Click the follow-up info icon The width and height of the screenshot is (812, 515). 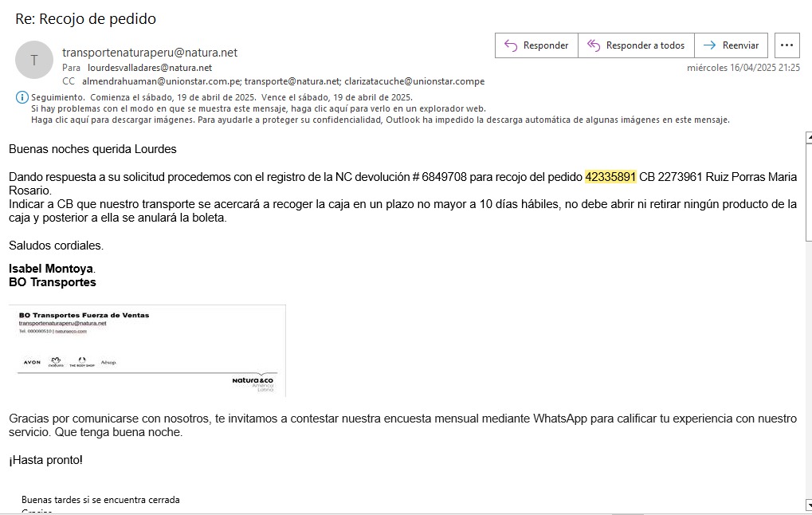[x=22, y=97]
